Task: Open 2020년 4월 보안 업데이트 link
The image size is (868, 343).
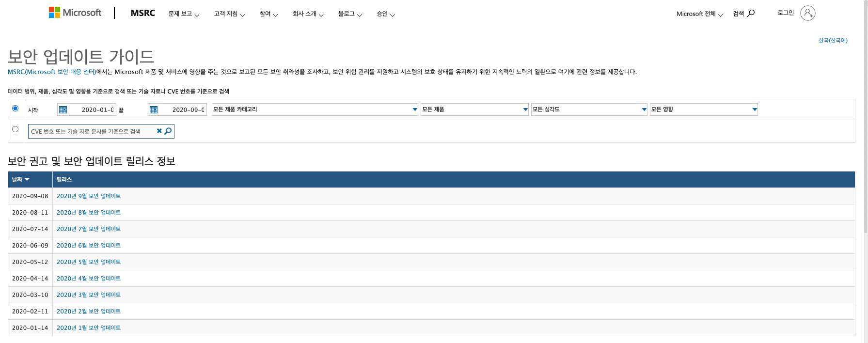Action: click(x=89, y=278)
